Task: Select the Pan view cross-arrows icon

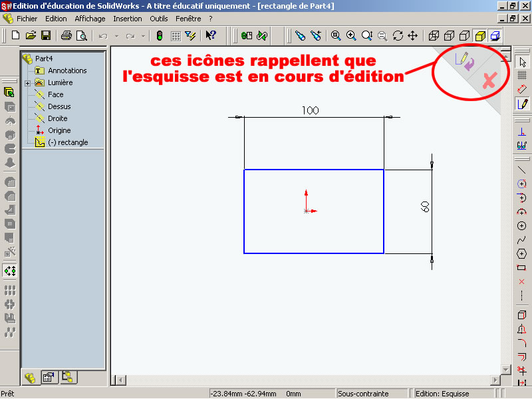Action: [x=412, y=35]
